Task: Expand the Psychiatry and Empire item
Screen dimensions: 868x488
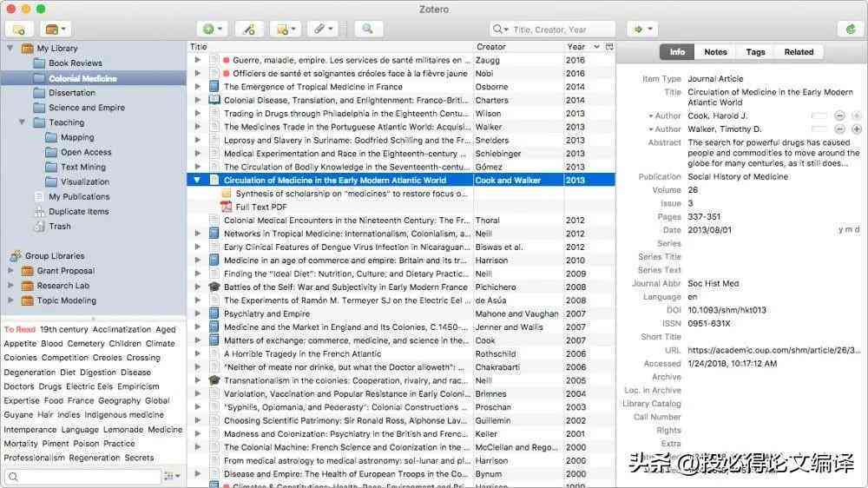Action: pos(198,313)
